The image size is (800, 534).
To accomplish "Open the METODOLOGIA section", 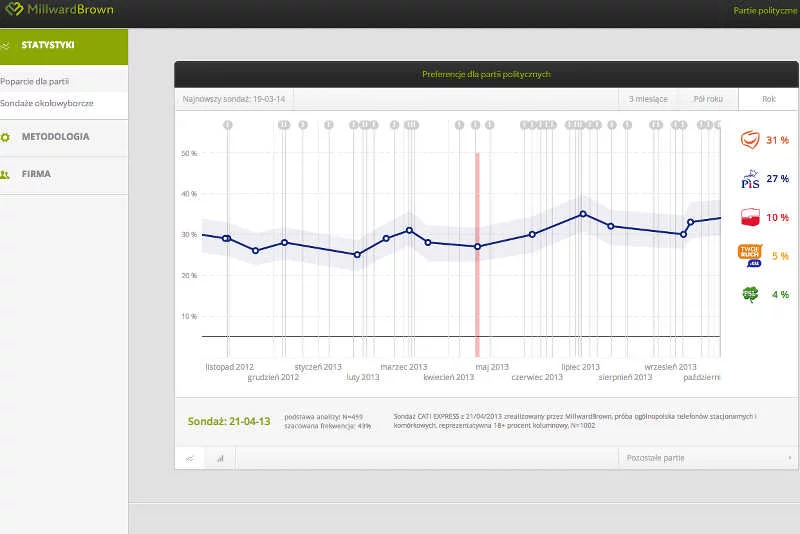I will point(64,137).
